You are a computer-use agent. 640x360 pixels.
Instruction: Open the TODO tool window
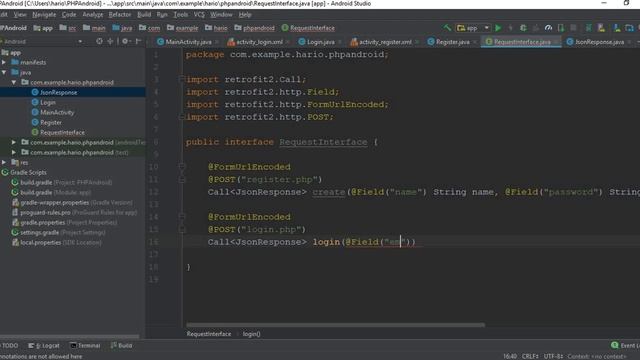click(x=10, y=345)
